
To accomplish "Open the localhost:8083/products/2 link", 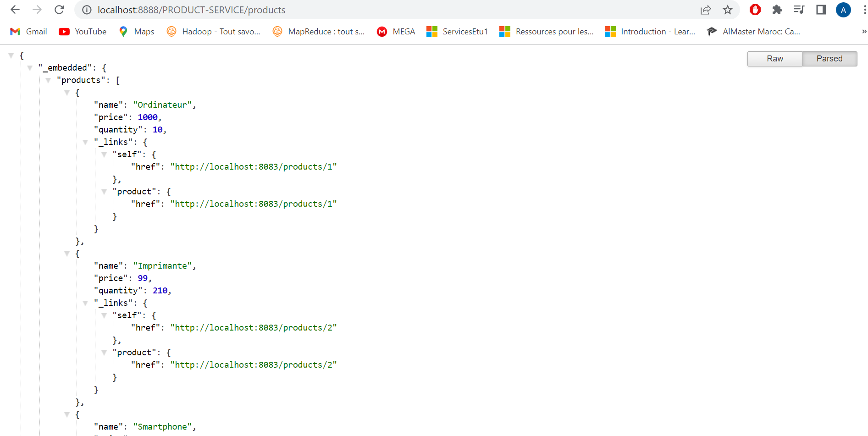I will click(254, 327).
